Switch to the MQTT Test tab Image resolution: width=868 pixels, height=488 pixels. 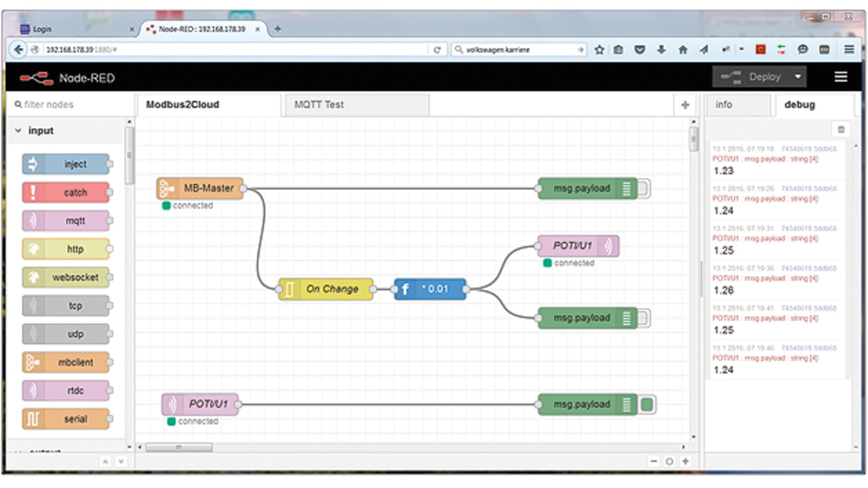pos(319,105)
